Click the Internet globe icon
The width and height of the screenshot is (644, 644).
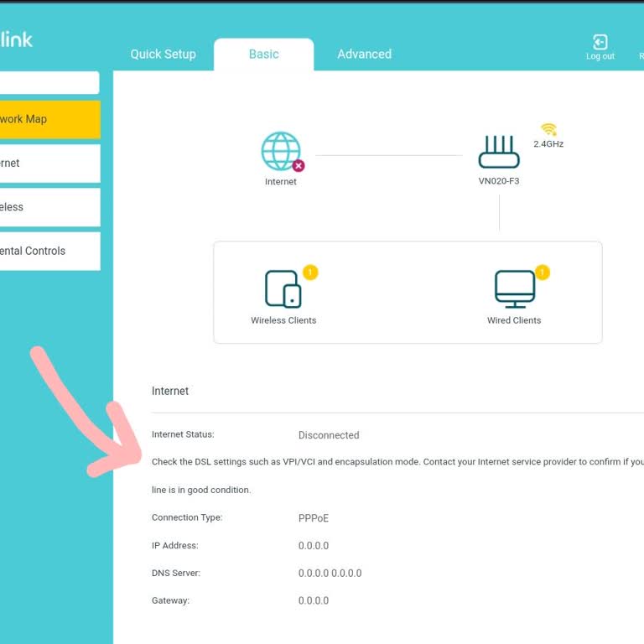pos(282,151)
